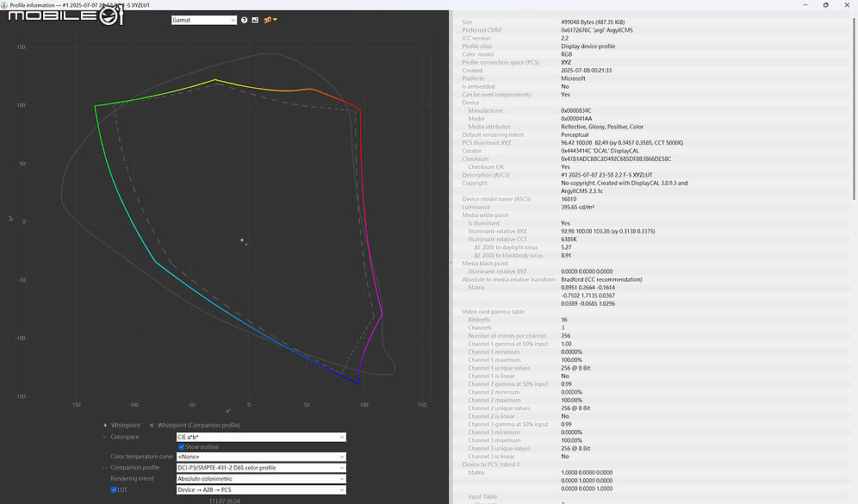Click the DisplayCAL app icon in title bar
Screen dimensions: 858x504
4,5
